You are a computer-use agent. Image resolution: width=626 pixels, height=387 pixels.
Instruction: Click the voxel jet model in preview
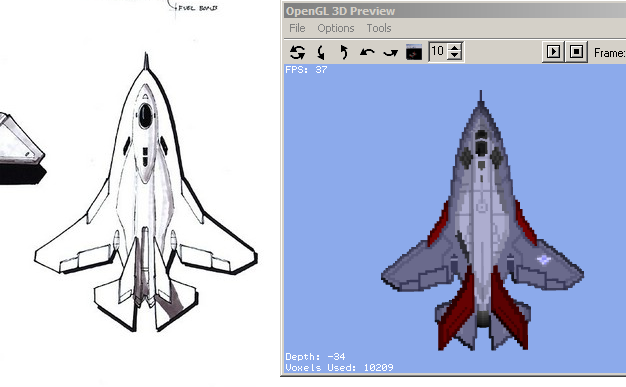482,221
